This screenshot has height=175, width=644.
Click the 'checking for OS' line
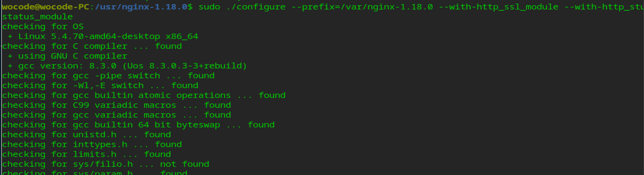43,27
